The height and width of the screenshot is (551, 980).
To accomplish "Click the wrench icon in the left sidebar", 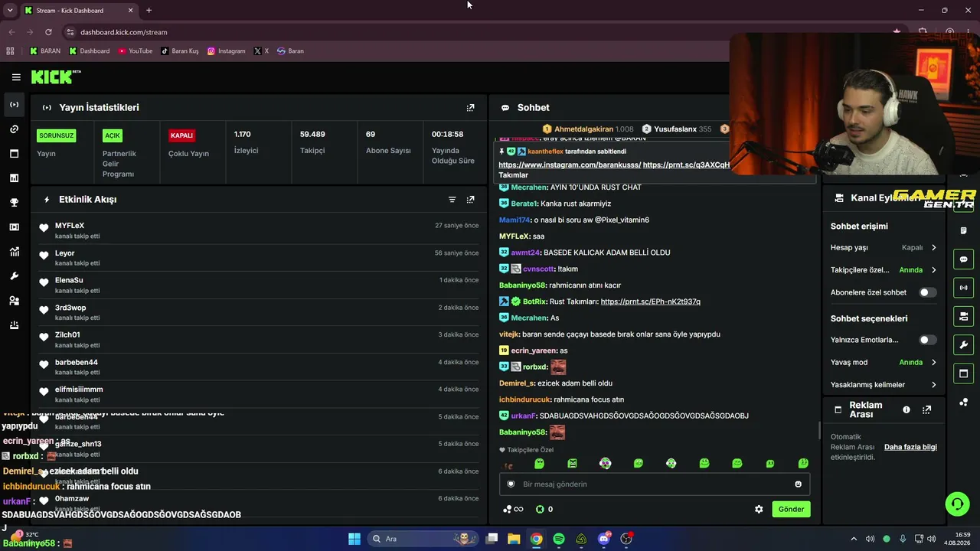I will 14,276.
